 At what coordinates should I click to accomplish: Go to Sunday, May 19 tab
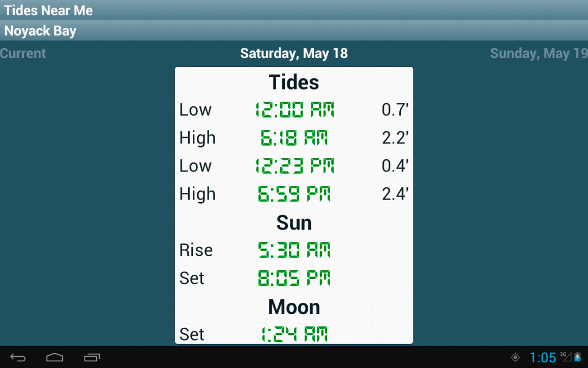[538, 53]
